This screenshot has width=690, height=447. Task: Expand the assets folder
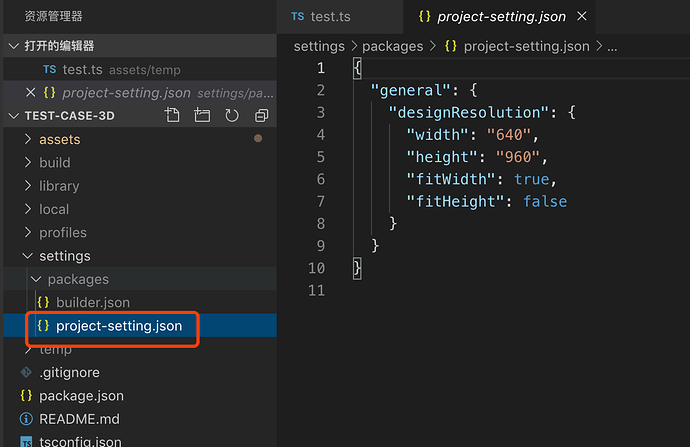(x=27, y=139)
